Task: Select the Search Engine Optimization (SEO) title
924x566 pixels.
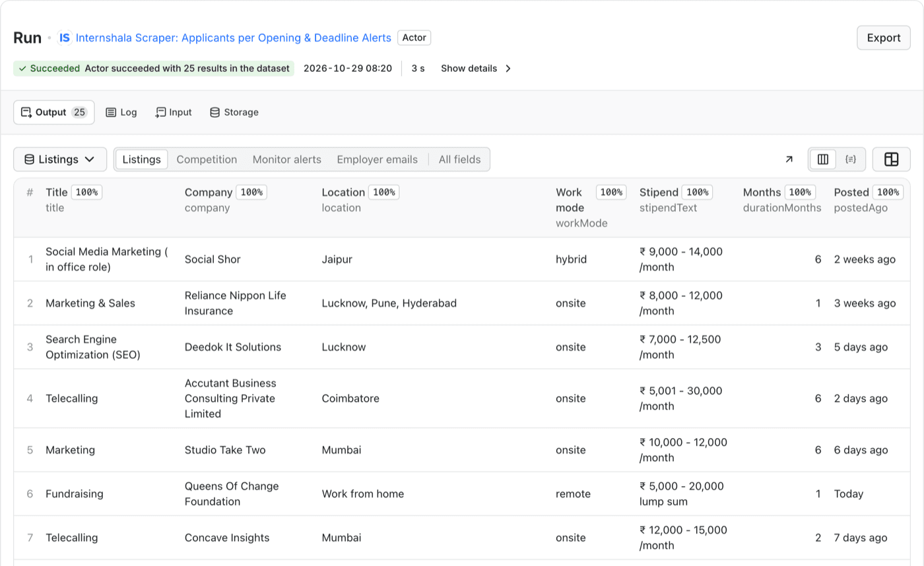Action: coord(93,347)
